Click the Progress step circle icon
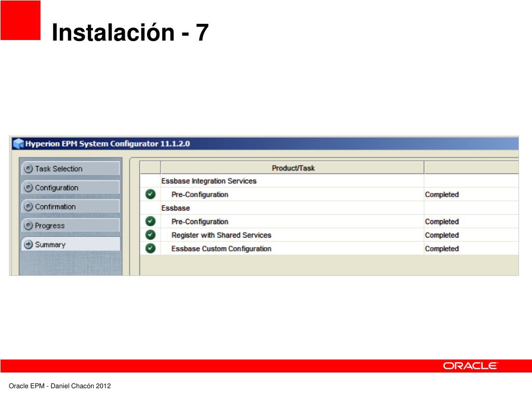The image size is (532, 399). (x=29, y=225)
